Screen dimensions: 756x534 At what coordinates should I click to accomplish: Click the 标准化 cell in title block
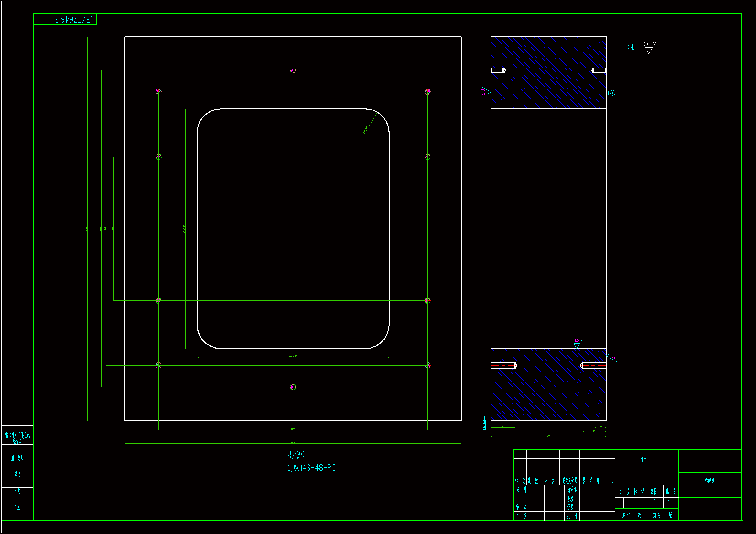point(572,490)
